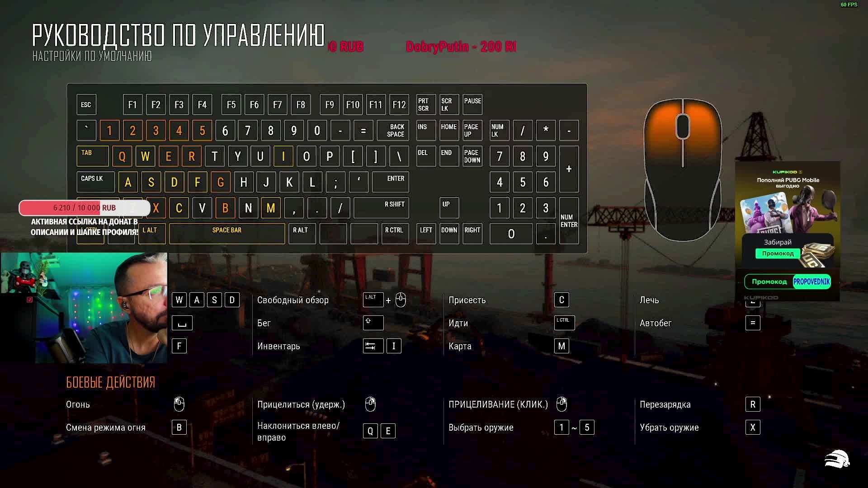
Task: Select the ESC key binding
Action: [86, 105]
